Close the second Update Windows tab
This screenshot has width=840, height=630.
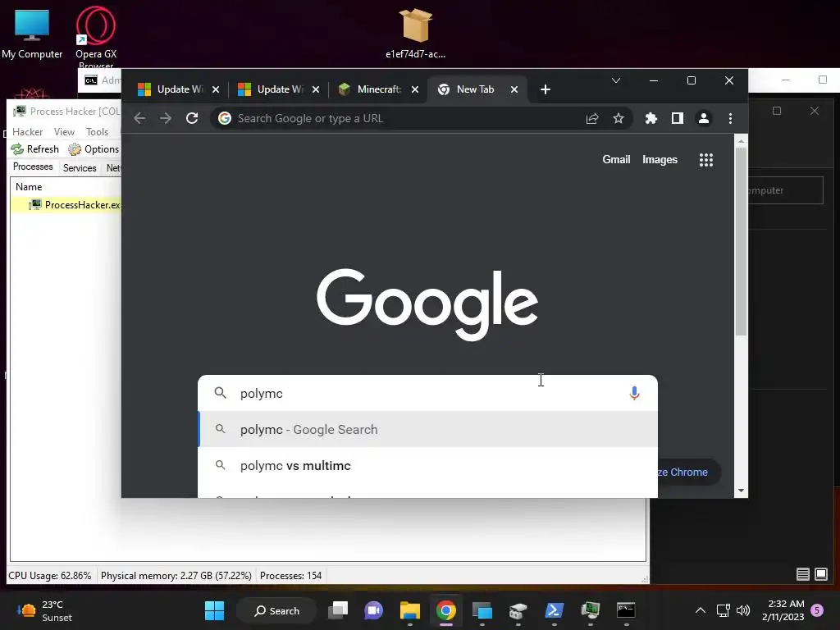316,89
